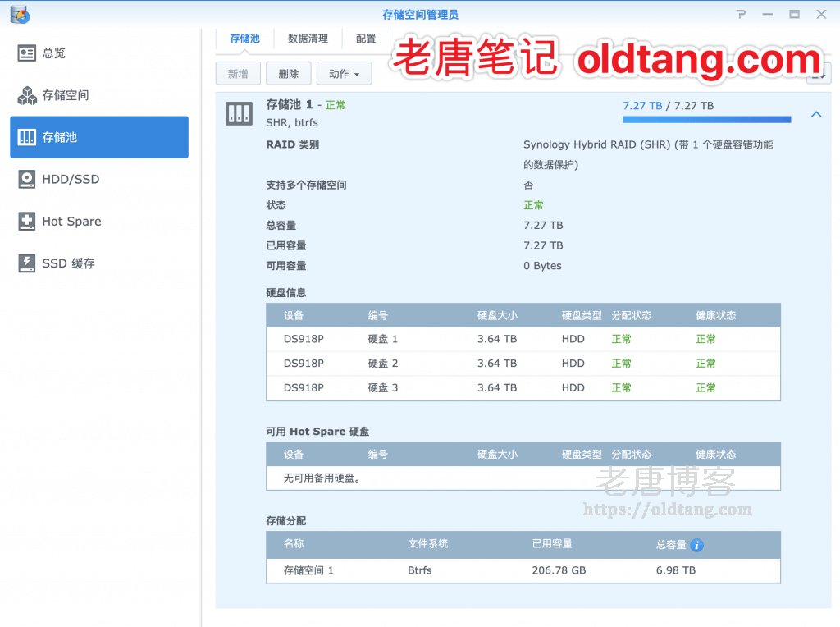Select HDD/SSD in the sidebar

point(99,179)
